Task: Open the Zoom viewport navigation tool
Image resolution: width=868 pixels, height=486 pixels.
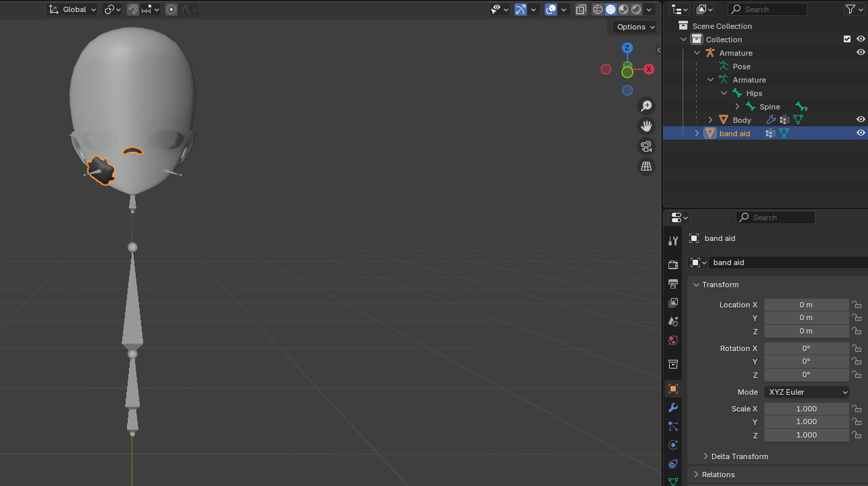Action: 646,106
